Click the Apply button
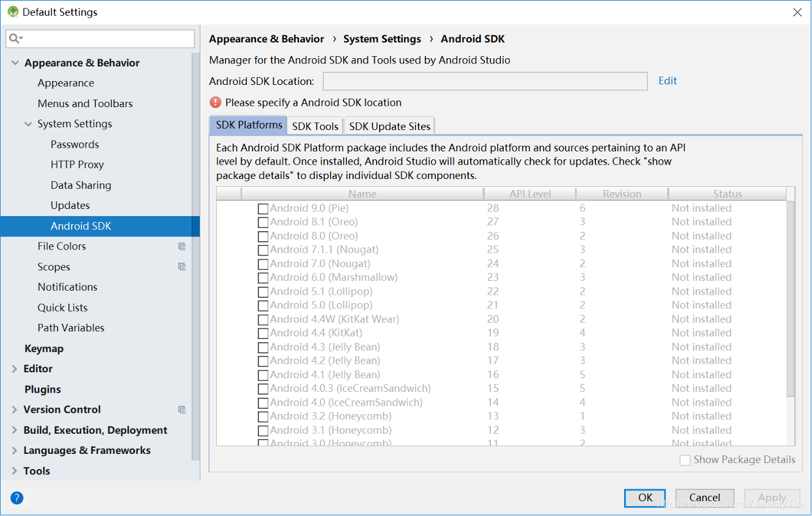This screenshot has height=516, width=812. point(772,498)
